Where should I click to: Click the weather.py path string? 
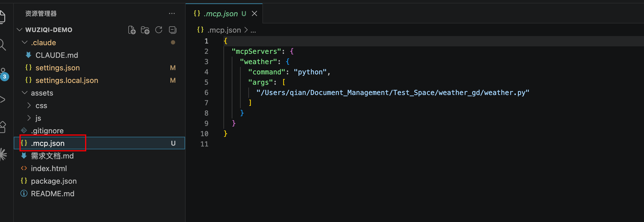(x=393, y=92)
